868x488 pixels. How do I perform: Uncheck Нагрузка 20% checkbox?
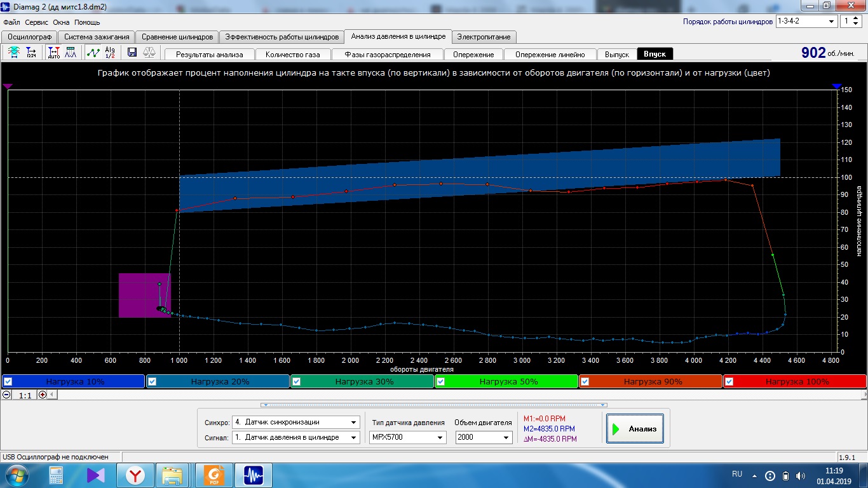tap(153, 381)
